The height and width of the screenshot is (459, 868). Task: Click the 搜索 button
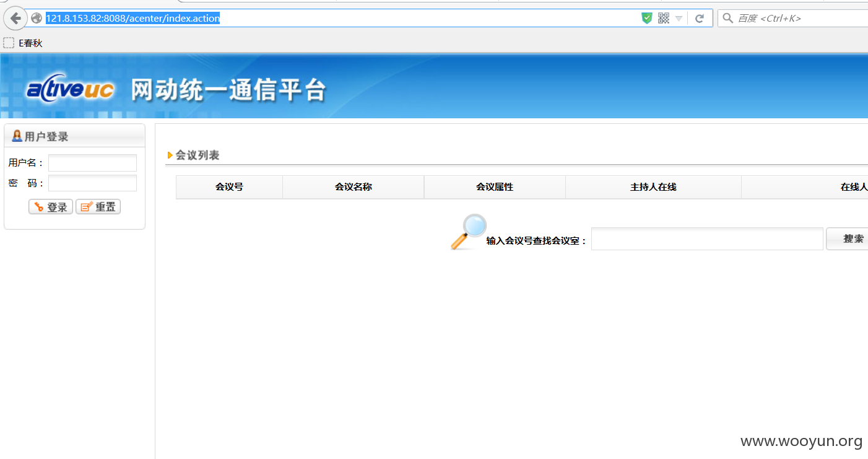pos(848,238)
